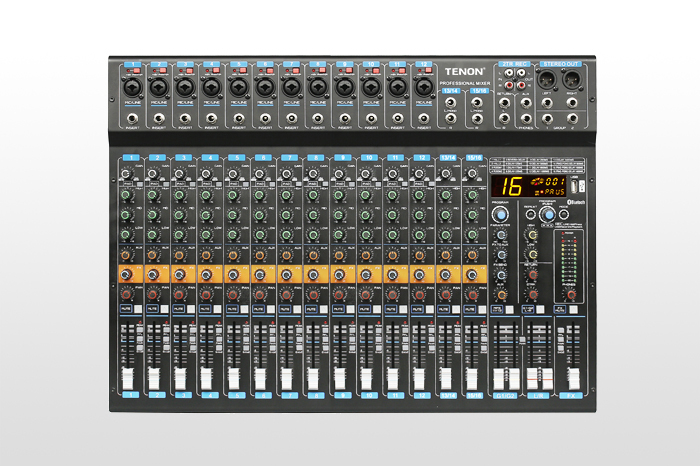The image size is (700, 466).
Task: Click the 2TR REC section label
Action: (x=515, y=64)
